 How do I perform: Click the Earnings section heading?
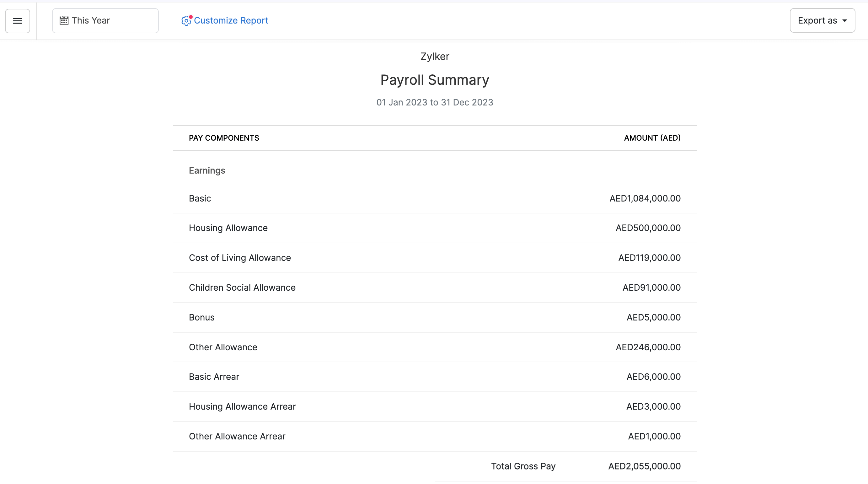[207, 170]
